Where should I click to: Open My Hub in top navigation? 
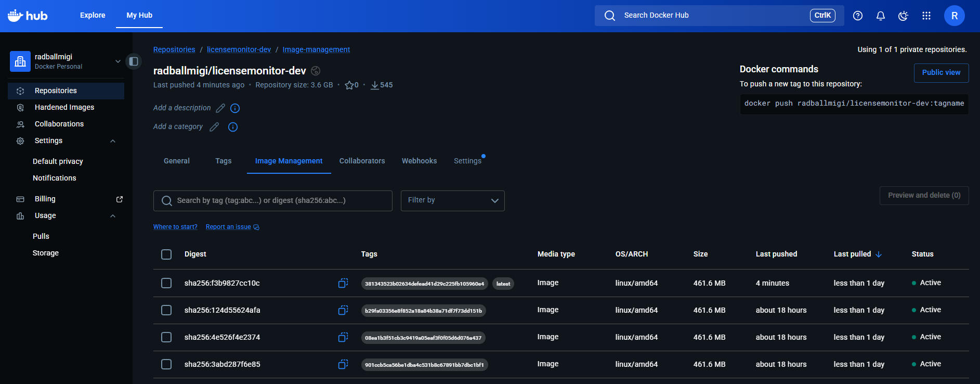click(x=139, y=15)
